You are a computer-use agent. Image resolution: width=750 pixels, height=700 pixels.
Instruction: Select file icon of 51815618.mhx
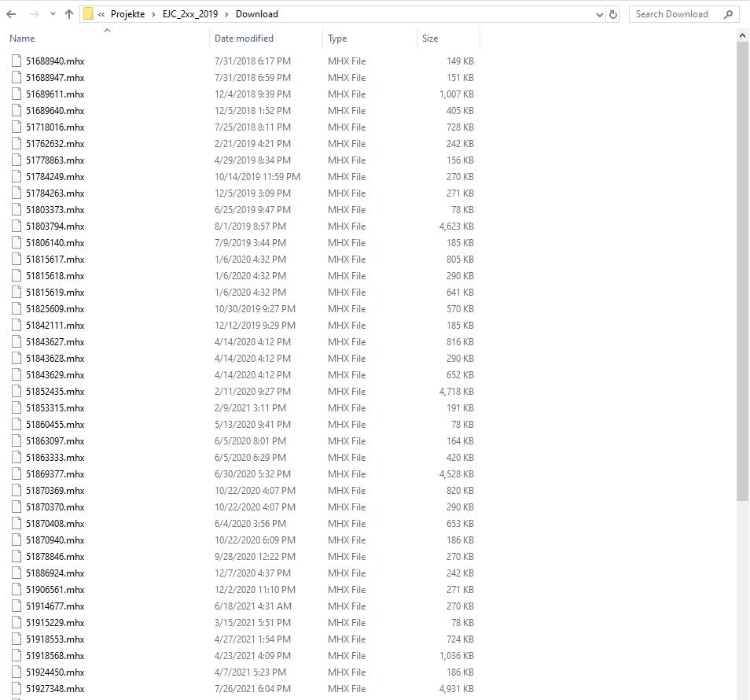[17, 275]
